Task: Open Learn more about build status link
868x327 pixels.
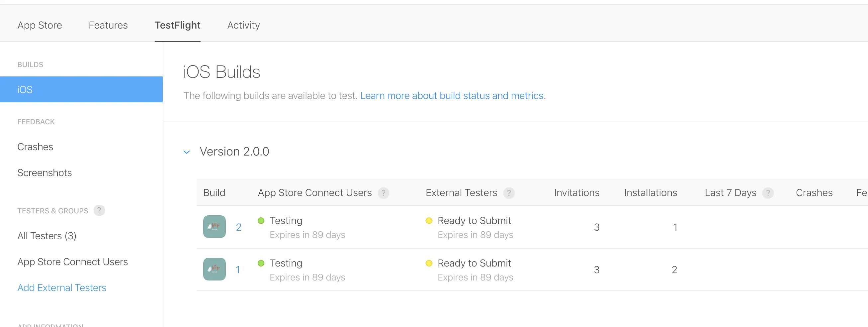Action: click(452, 96)
